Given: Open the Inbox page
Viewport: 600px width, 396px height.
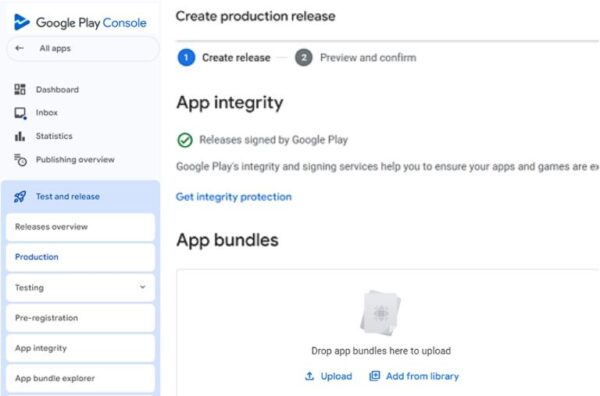Looking at the screenshot, I should click(47, 112).
